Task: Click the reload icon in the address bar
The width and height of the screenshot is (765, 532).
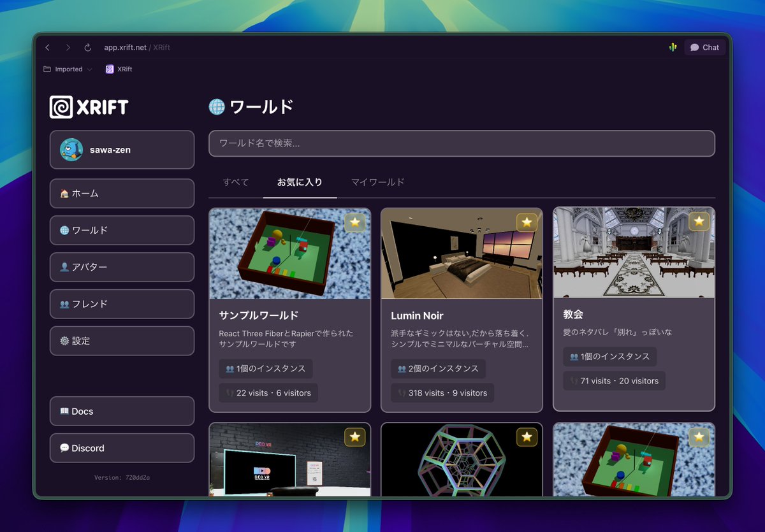Action: tap(88, 47)
